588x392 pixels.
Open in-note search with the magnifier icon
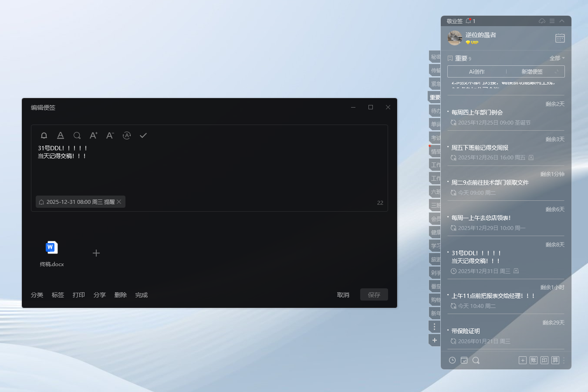coord(77,135)
